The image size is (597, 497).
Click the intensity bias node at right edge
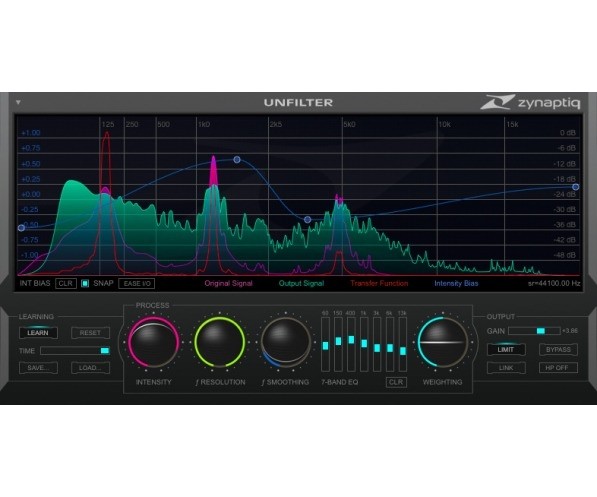[x=576, y=187]
